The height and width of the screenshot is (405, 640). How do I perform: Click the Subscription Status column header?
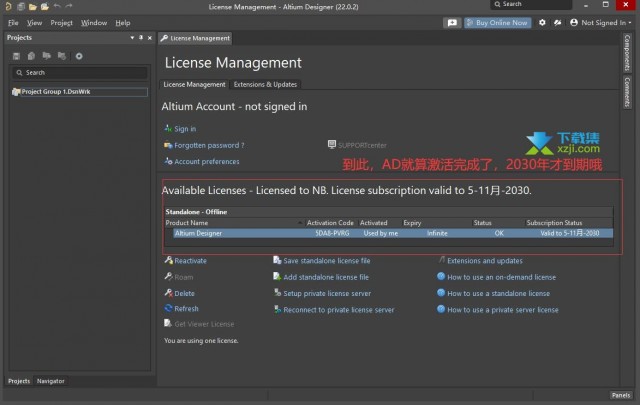554,223
